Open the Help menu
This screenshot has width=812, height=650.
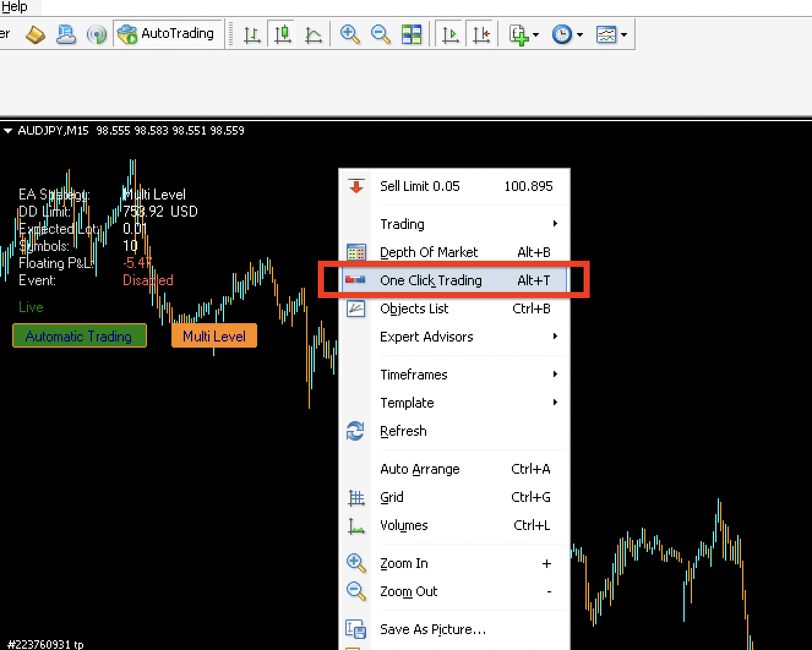pyautogui.click(x=15, y=7)
